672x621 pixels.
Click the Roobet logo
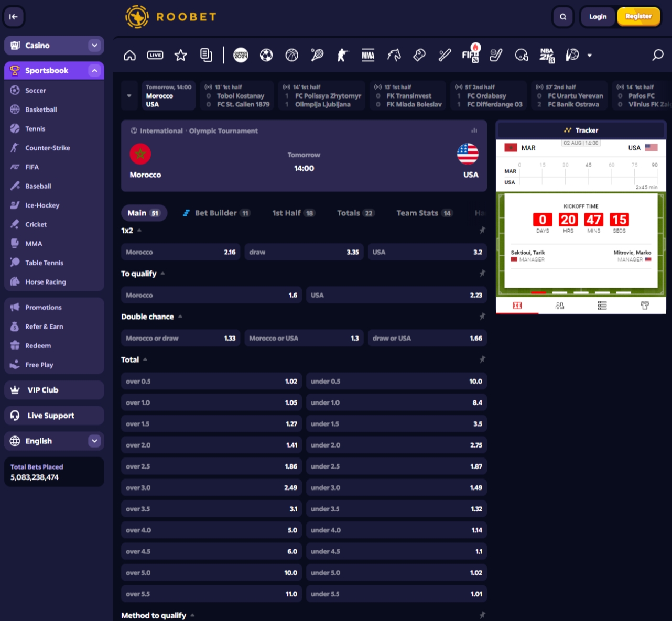click(x=171, y=17)
